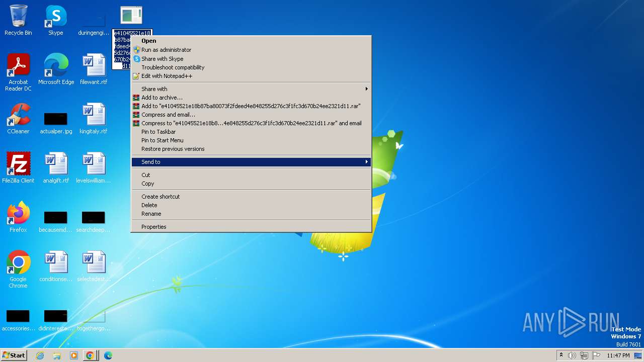This screenshot has height=362, width=644.
Task: Select the Acrobat Reader DC icon
Action: pyautogui.click(x=18, y=72)
